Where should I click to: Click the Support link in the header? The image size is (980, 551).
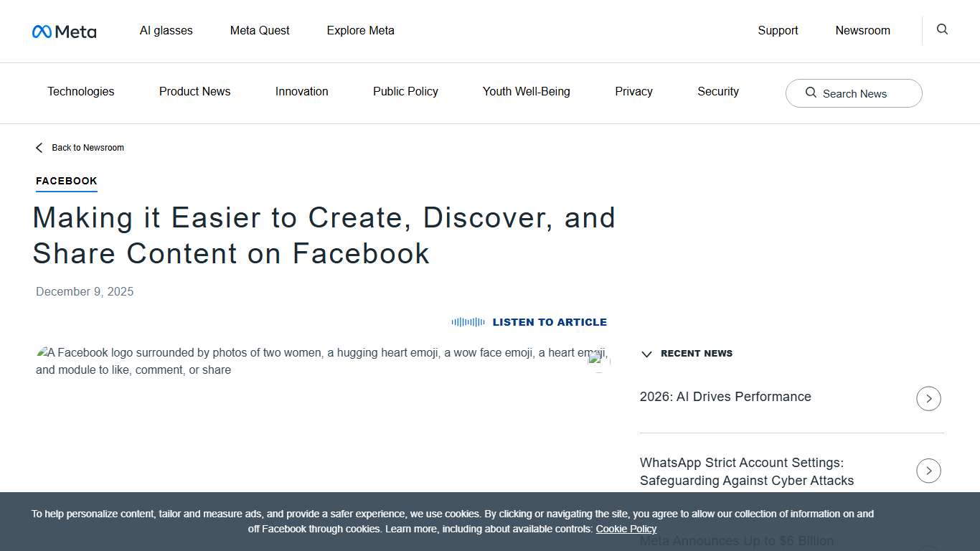778,30
